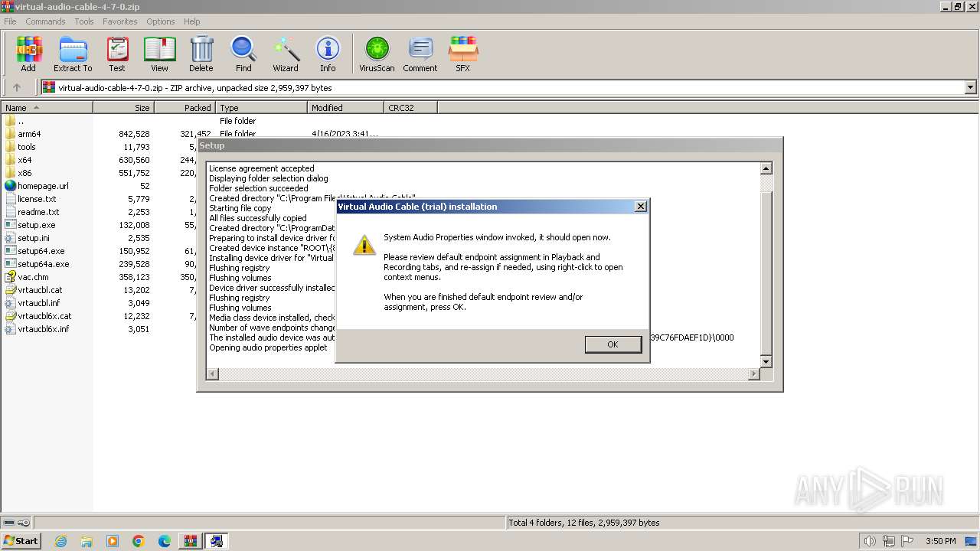The width and height of the screenshot is (980, 551).
Task: Open the Tools menu
Action: 84,21
